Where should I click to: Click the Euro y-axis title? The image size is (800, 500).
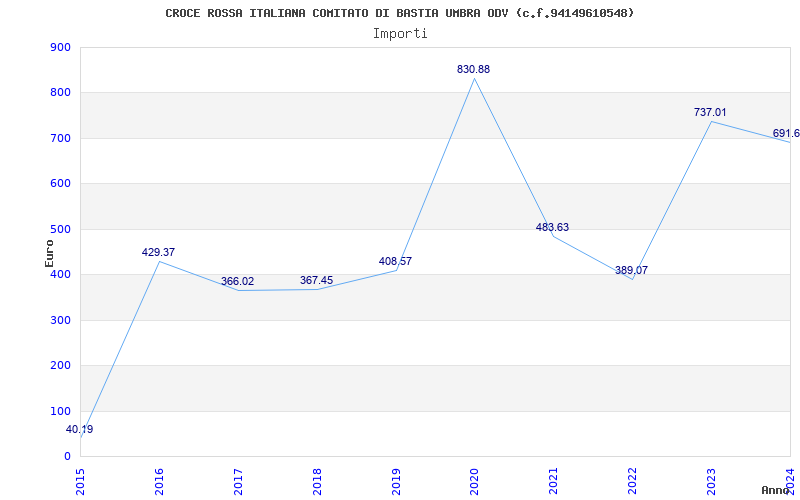(49, 253)
